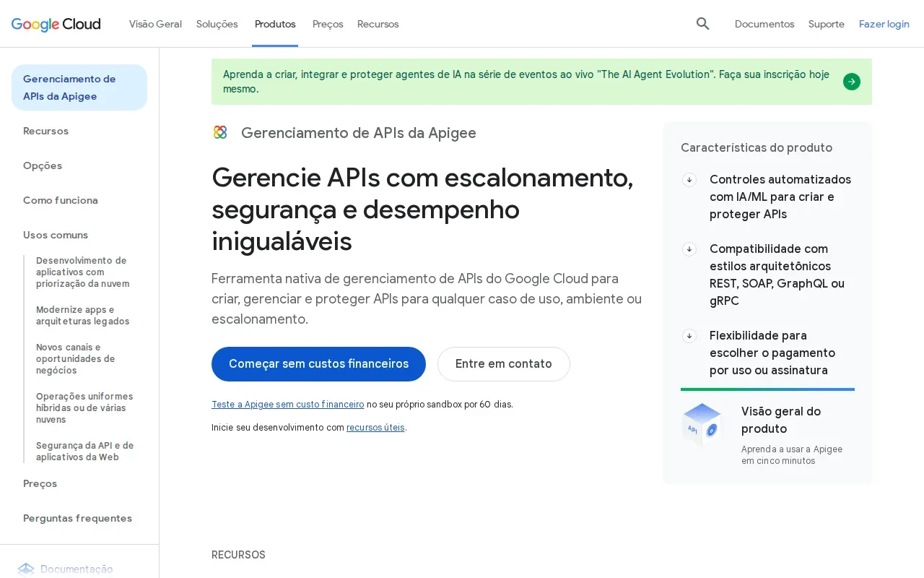Open the Visão Geral menu
The width and height of the screenshot is (924, 578).
pyautogui.click(x=155, y=24)
